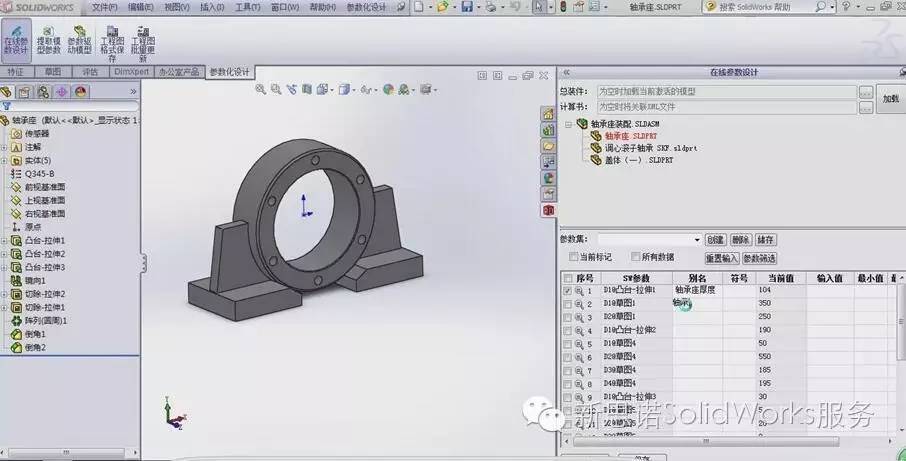The height and width of the screenshot is (461, 906).
Task: Expand the 注解 folder node
Action: [x=4, y=147]
